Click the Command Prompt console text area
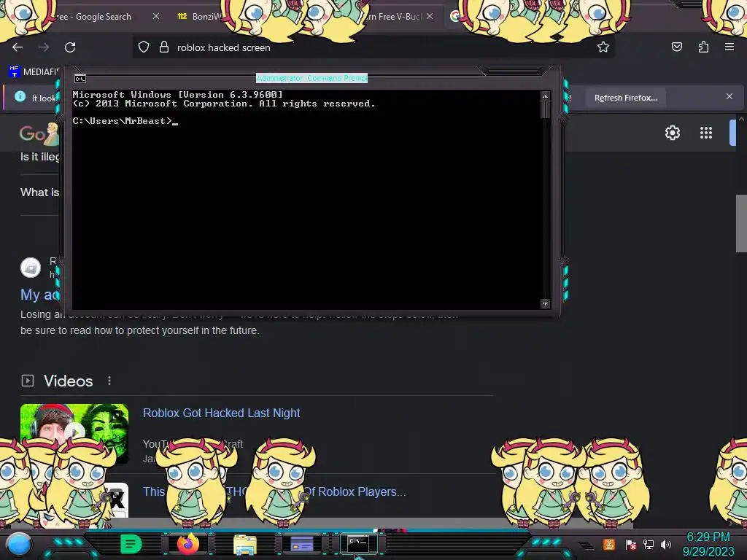The width and height of the screenshot is (747, 560). [x=306, y=200]
